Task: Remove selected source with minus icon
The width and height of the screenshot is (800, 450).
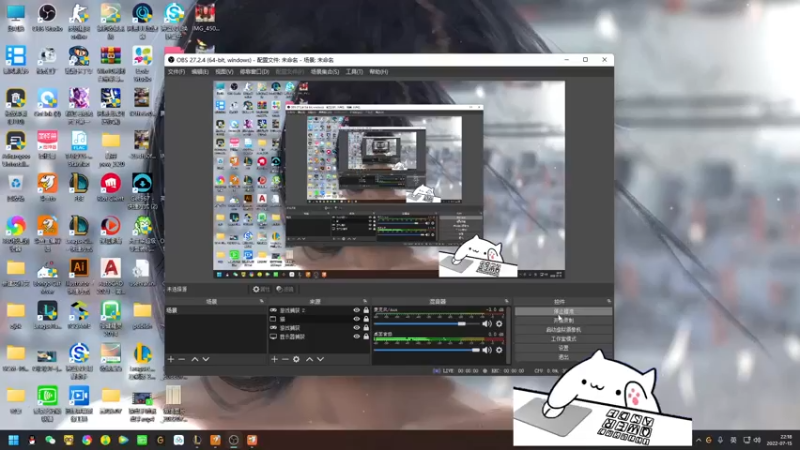Action: [x=285, y=359]
